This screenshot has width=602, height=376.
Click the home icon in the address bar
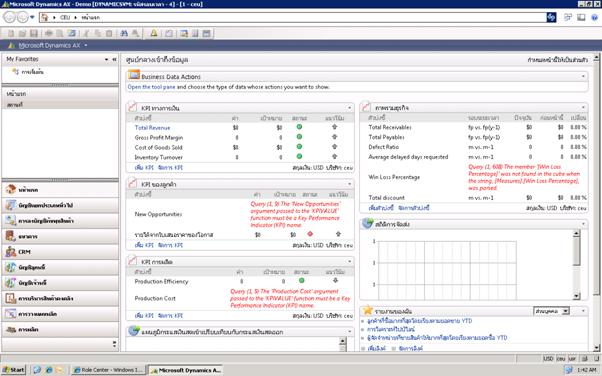[x=45, y=18]
